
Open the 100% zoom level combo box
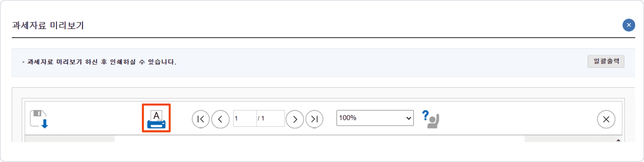pos(375,118)
